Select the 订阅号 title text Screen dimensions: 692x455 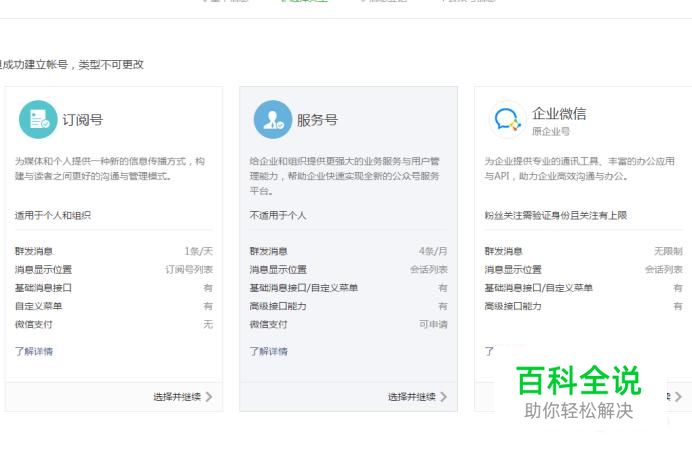click(83, 120)
